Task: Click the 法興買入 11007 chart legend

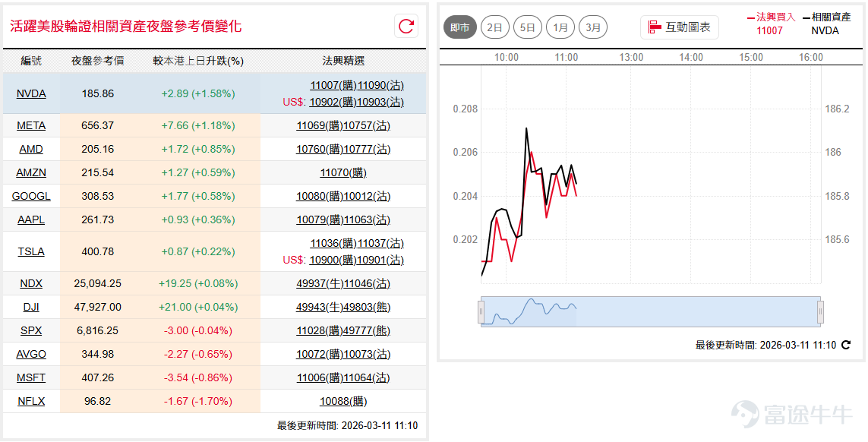Action: pyautogui.click(x=771, y=24)
